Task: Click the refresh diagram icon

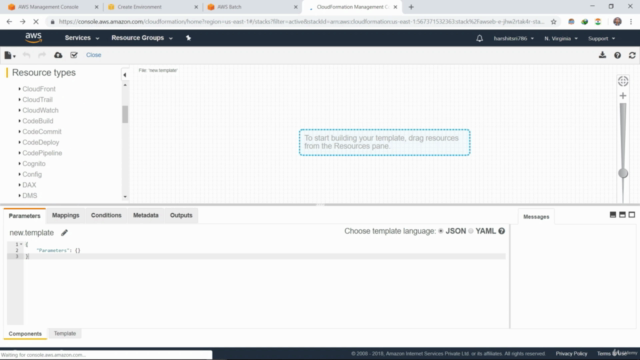Action: pos(632,55)
